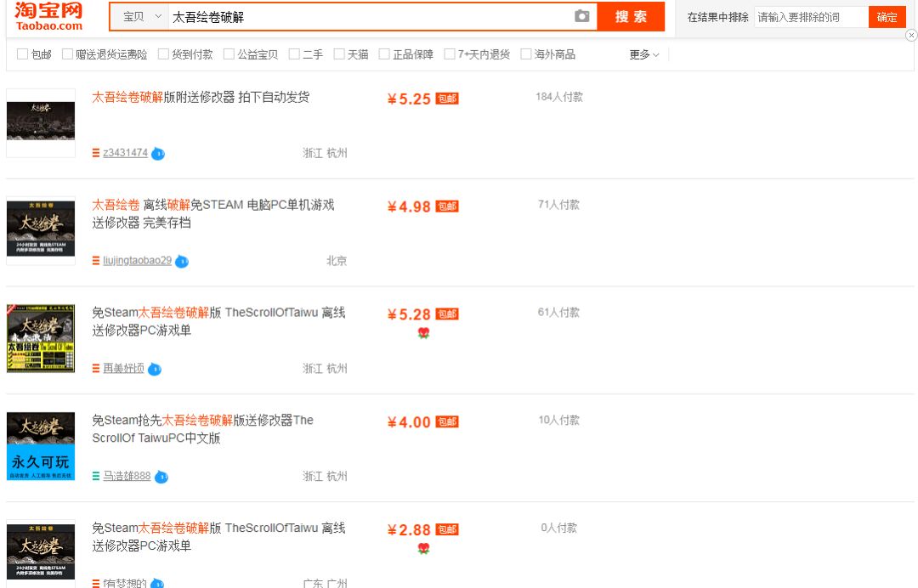Screen dimensions: 918x588
Task: Open ¥5.28 listing 免Steam太吾绘卷破解版
Action: (x=218, y=321)
